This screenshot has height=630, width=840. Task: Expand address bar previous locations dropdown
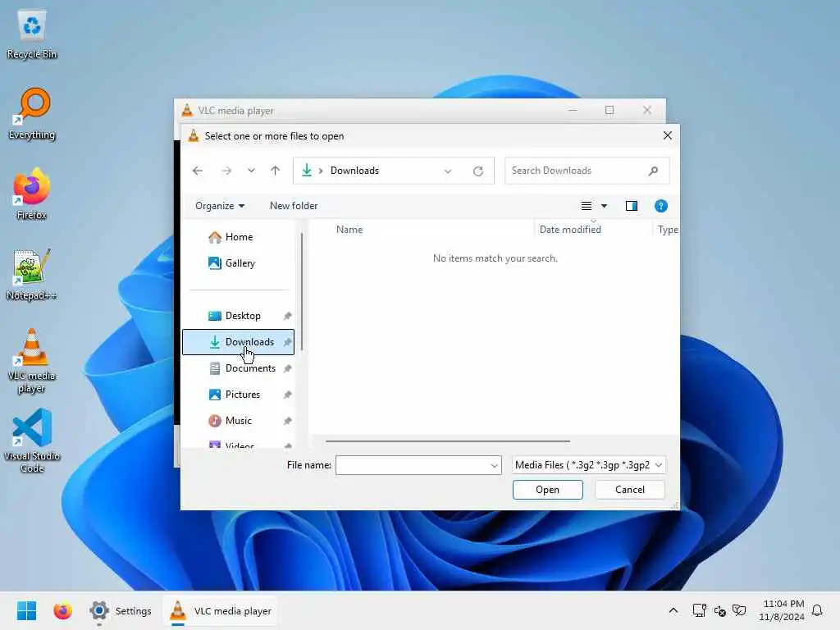[448, 171]
